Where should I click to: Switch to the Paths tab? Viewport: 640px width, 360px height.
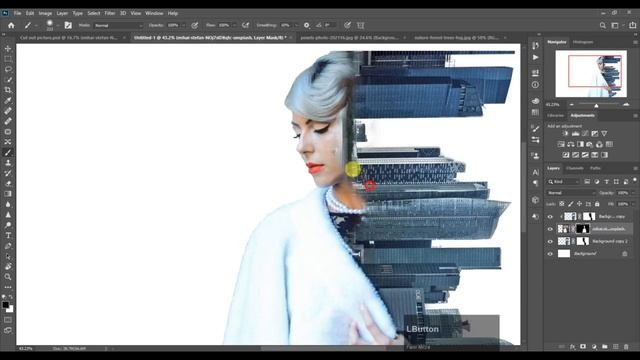pyautogui.click(x=595, y=168)
